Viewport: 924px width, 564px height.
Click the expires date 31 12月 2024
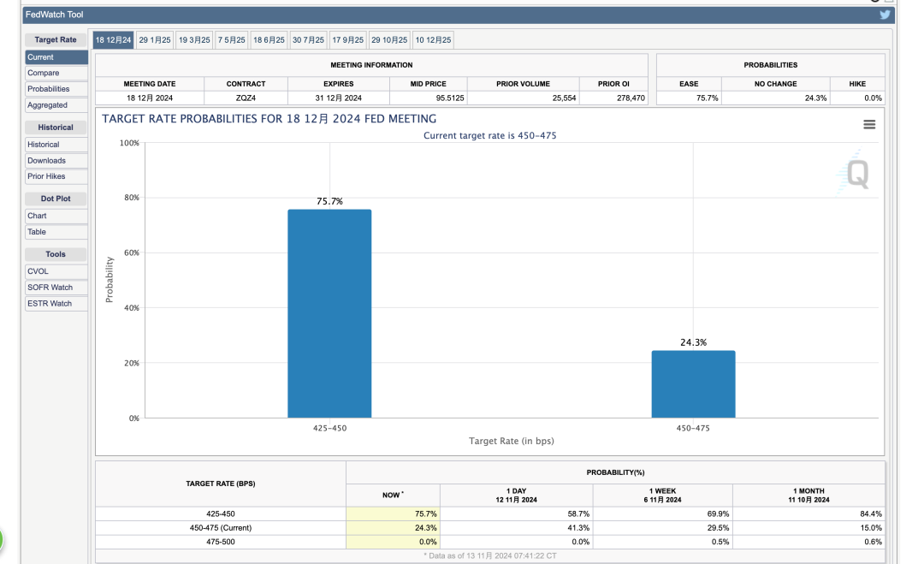click(338, 98)
